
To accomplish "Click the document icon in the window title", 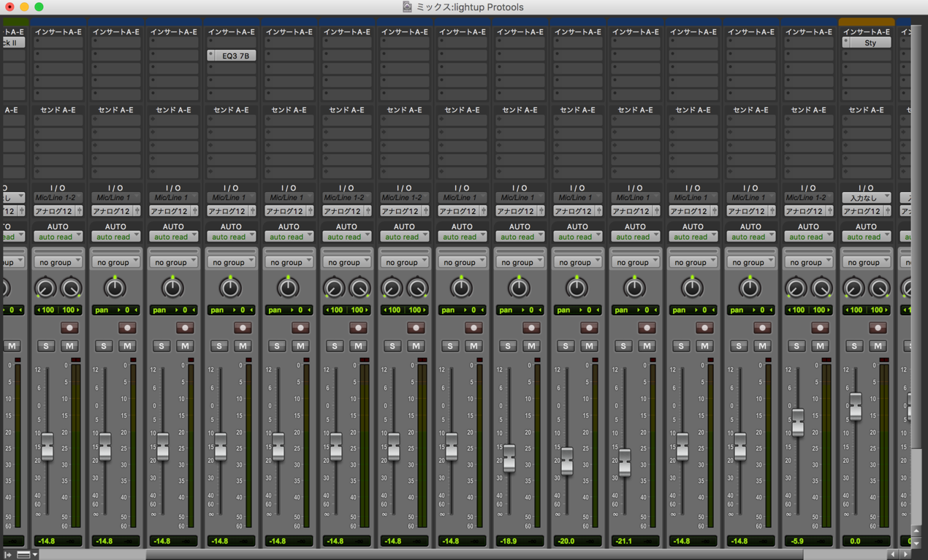I will 407,7.
